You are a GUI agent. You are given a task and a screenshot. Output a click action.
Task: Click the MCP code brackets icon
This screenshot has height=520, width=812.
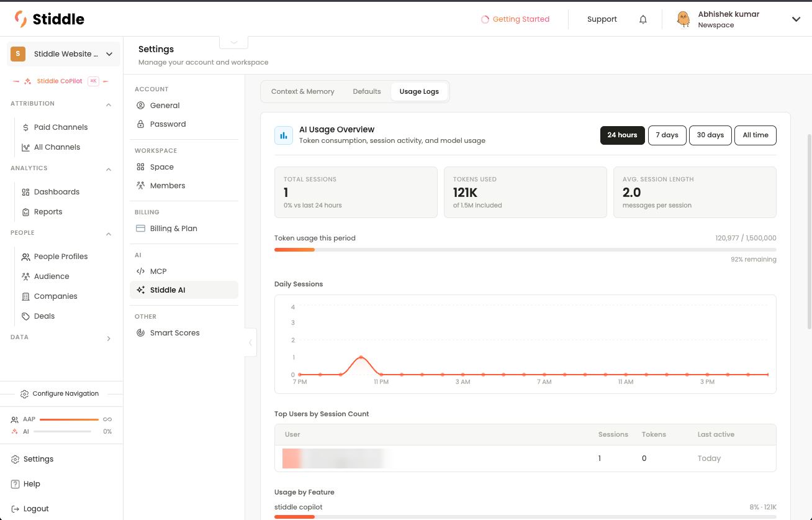[141, 271]
